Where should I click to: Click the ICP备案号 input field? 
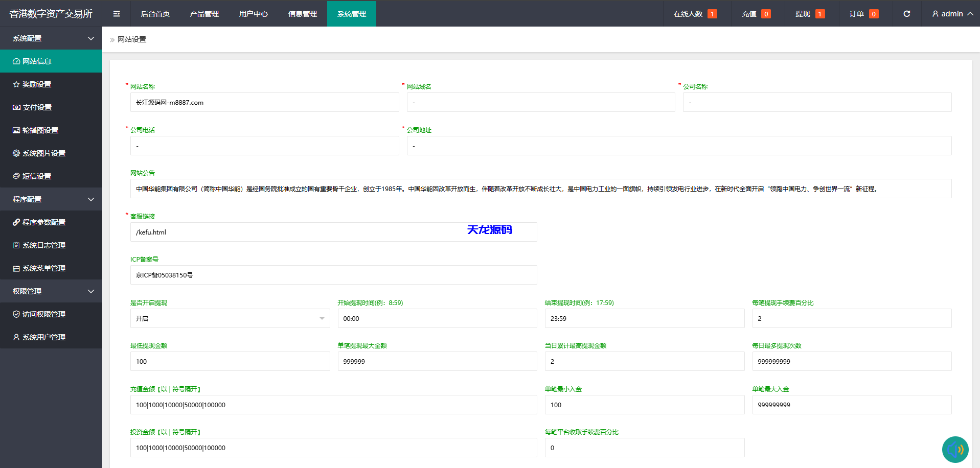[333, 275]
